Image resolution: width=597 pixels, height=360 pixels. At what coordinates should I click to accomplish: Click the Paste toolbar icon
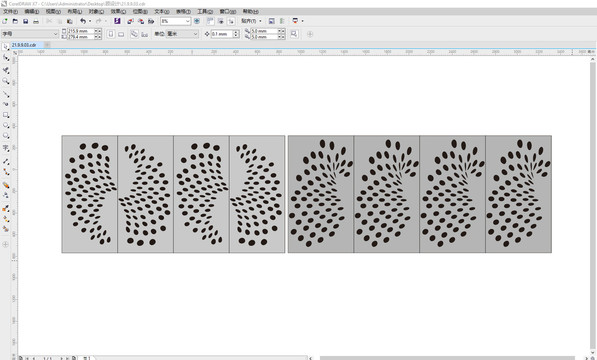(x=70, y=21)
